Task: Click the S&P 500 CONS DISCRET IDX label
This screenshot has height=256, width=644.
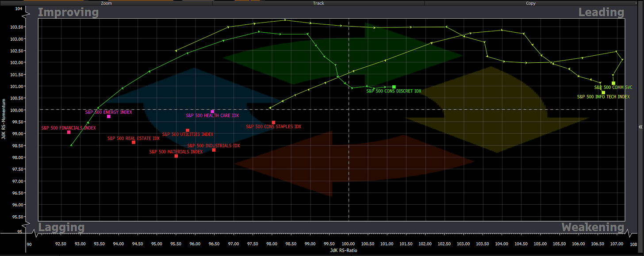Action: point(394,91)
